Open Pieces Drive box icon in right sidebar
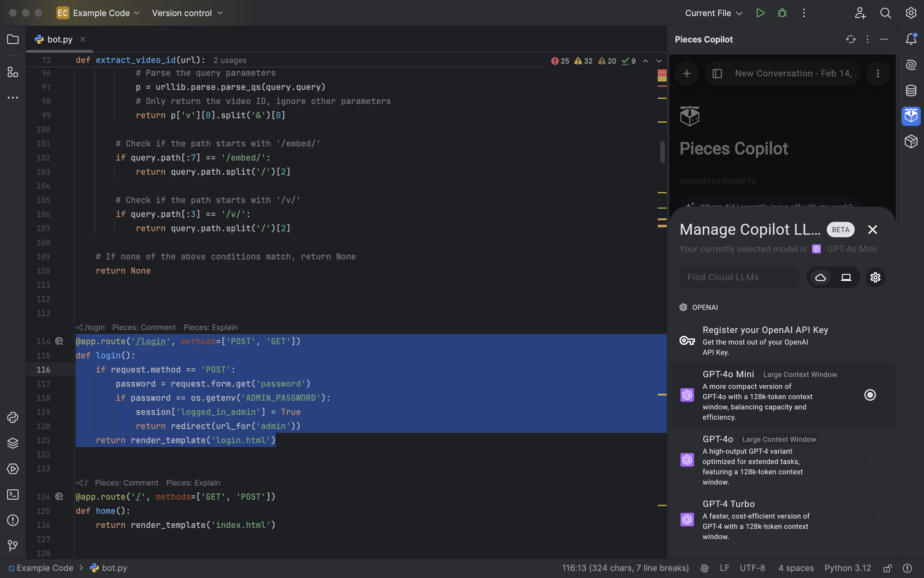 [x=911, y=141]
